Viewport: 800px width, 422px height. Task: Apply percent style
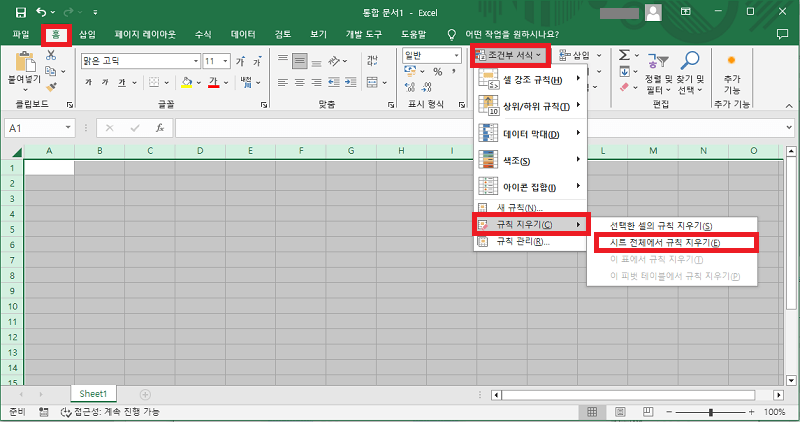pos(437,71)
